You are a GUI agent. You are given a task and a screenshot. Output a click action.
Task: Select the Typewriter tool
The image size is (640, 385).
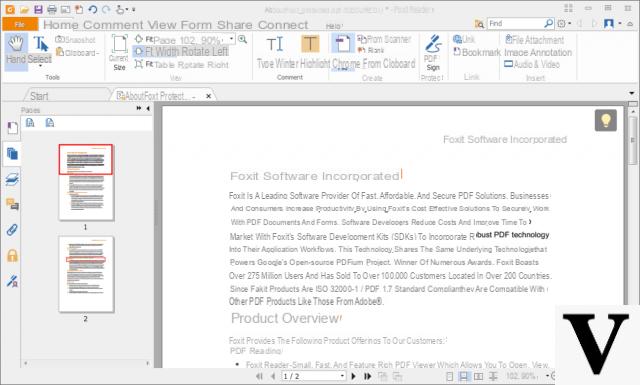[276, 52]
